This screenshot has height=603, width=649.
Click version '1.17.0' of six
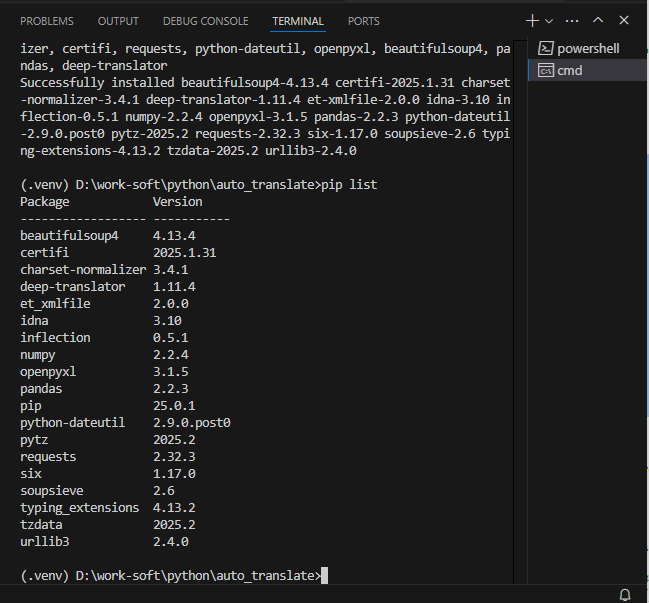click(x=174, y=473)
